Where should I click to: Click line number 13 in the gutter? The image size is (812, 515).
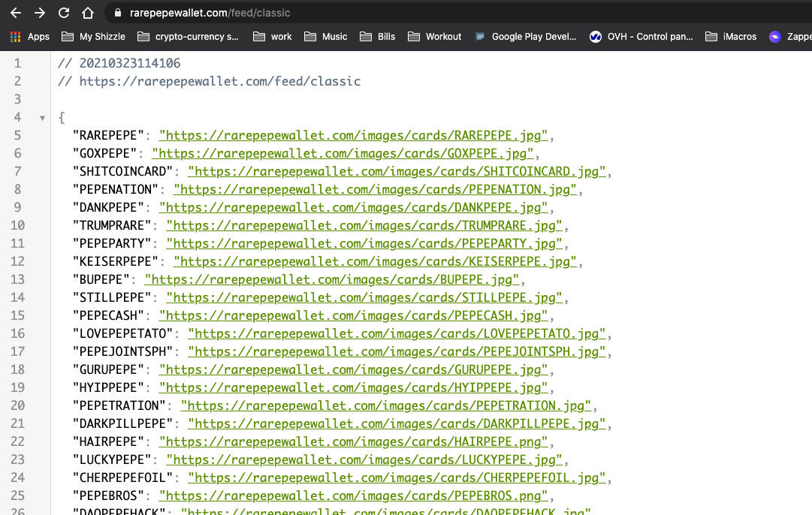(17, 280)
